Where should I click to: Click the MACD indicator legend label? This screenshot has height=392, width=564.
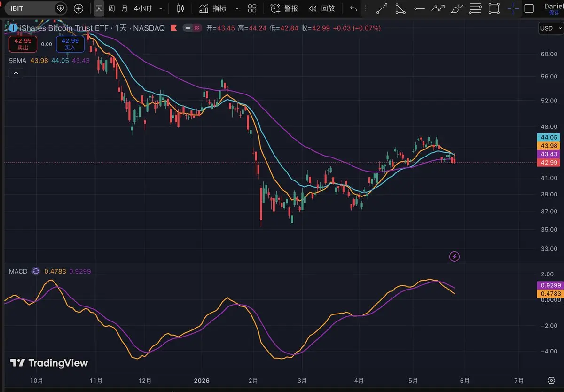(18, 271)
